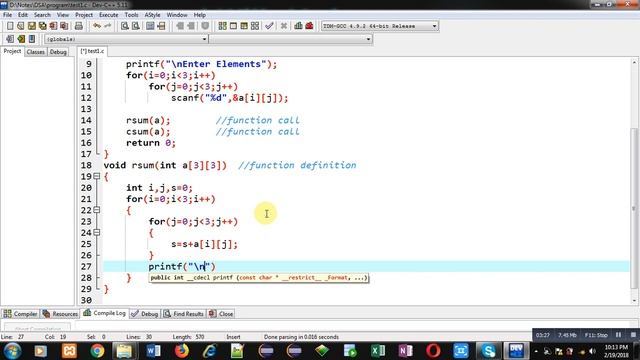Click the editor scrollbar up arrow
The image size is (640, 360).
point(634,62)
